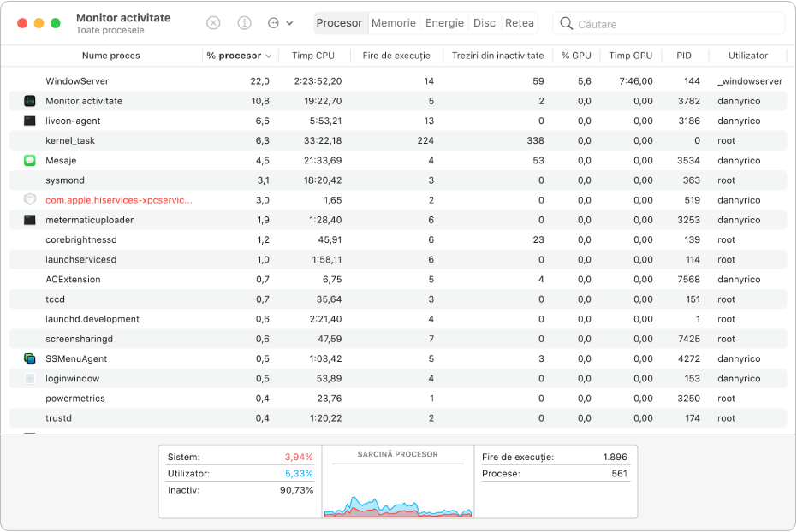Image resolution: width=797 pixels, height=532 pixels.
Task: Select the trustd process row
Action: pos(398,418)
